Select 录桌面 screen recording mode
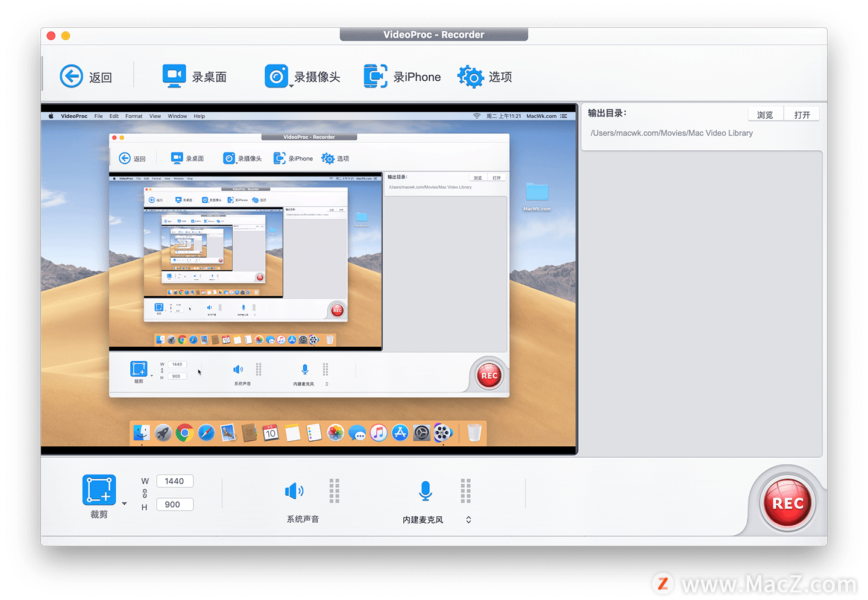This screenshot has width=868, height=600. tap(194, 77)
